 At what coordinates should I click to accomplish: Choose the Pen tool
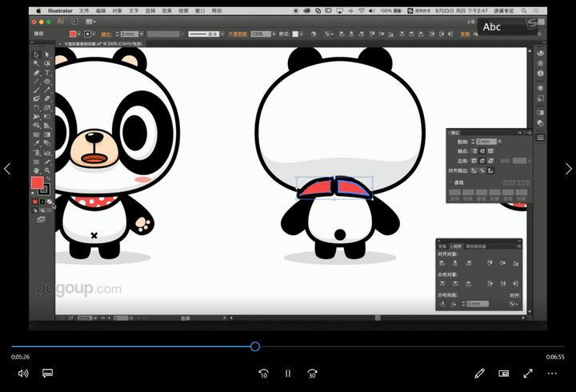click(x=36, y=73)
